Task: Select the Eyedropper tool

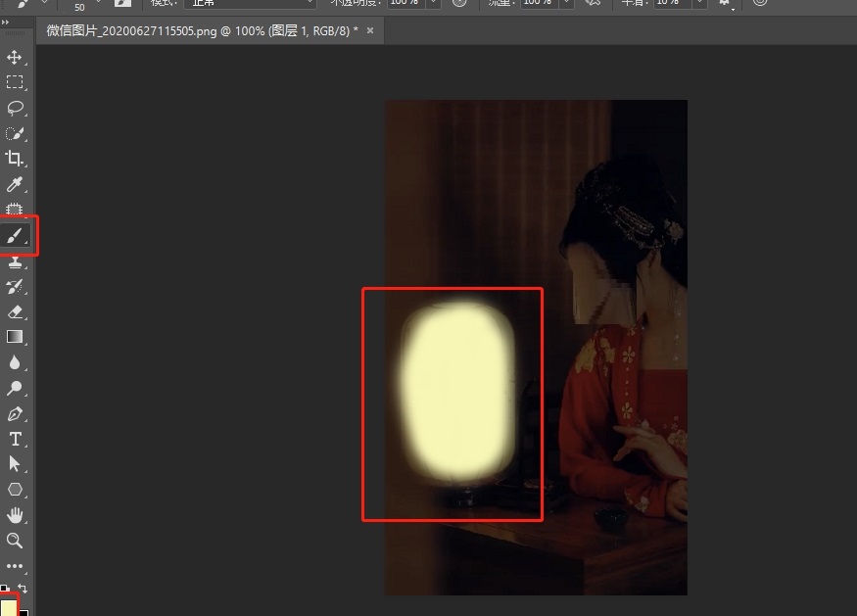Action: (x=15, y=184)
